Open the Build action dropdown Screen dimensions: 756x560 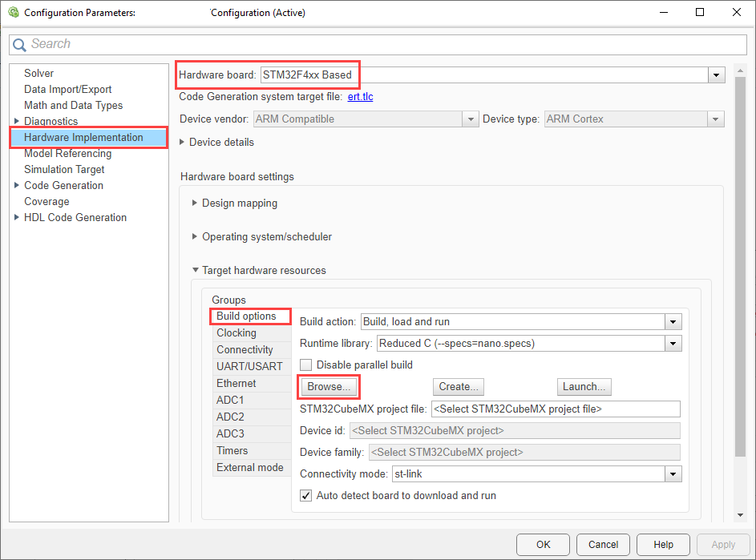click(x=673, y=321)
